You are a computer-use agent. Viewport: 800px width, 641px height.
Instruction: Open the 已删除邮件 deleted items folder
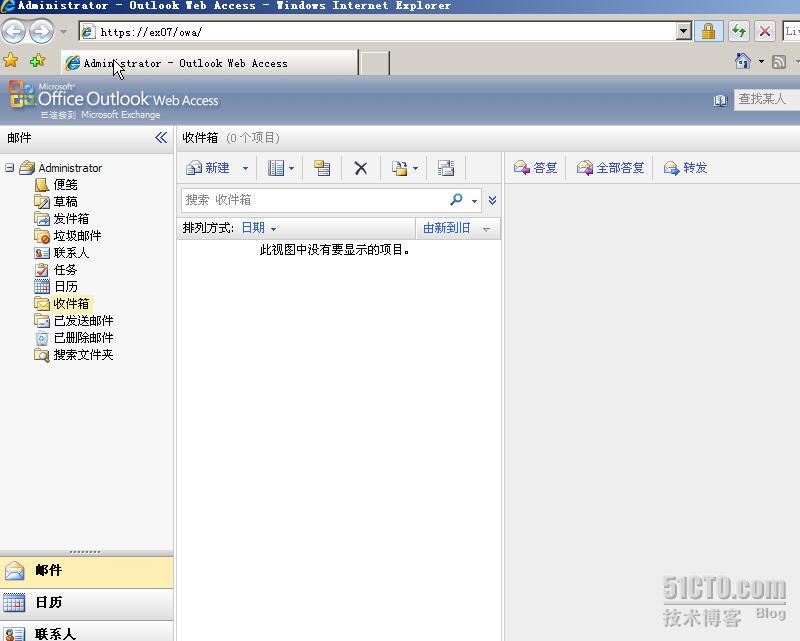83,337
